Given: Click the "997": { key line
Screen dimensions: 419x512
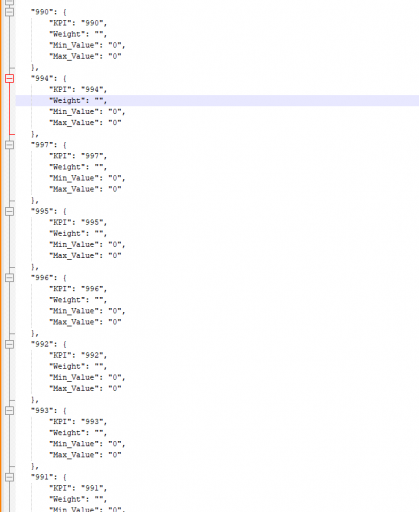Looking at the screenshot, I should click(x=49, y=145).
